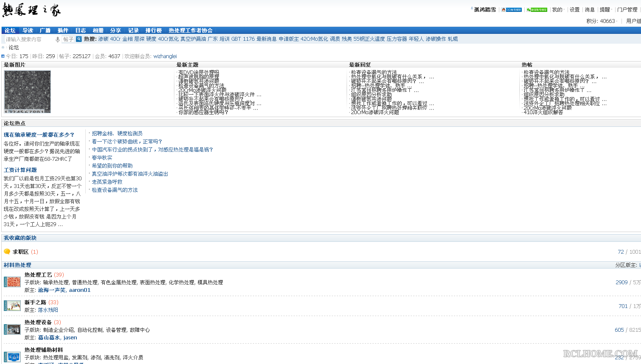
Task: Open 门户管理 link
Action: [x=627, y=10]
